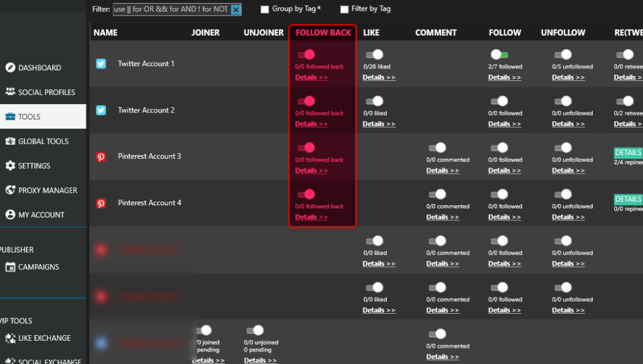Enable the Filter by Tag checkbox

(344, 9)
